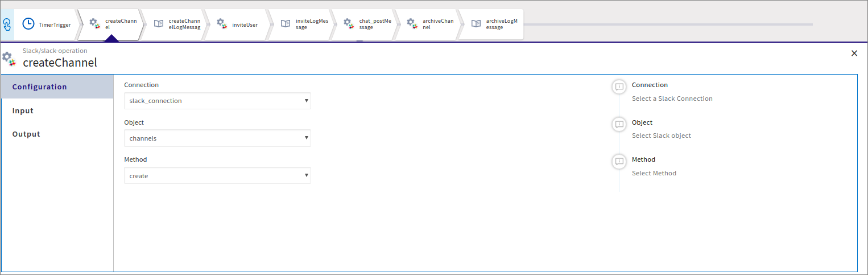Click the 'Select Method' help text
Image resolution: width=868 pixels, height=275 pixels.
pos(654,173)
